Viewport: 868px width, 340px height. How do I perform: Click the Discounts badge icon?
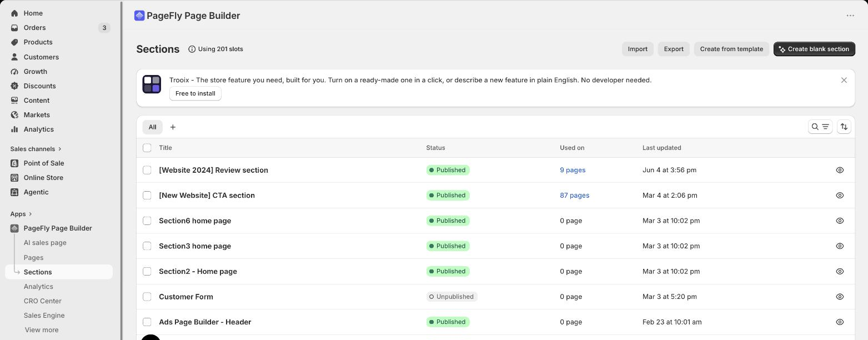(x=14, y=86)
